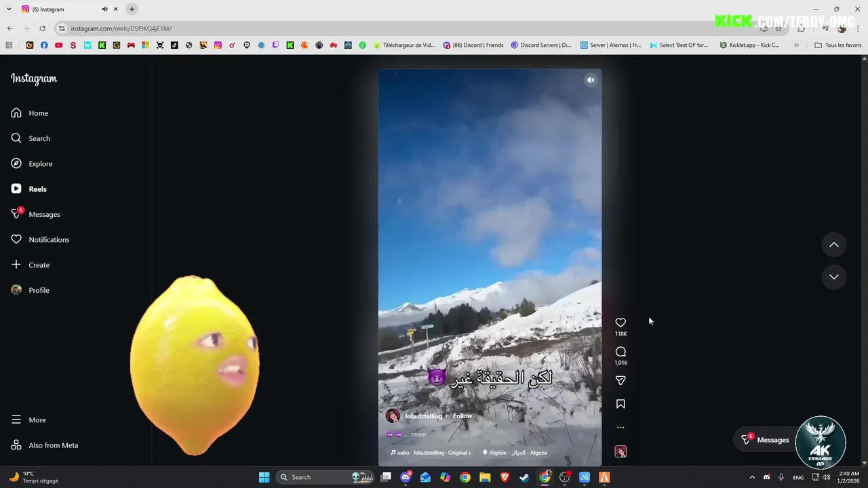Image resolution: width=868 pixels, height=488 pixels.
Task: Toggle the reel's audio mute button
Action: click(x=591, y=80)
